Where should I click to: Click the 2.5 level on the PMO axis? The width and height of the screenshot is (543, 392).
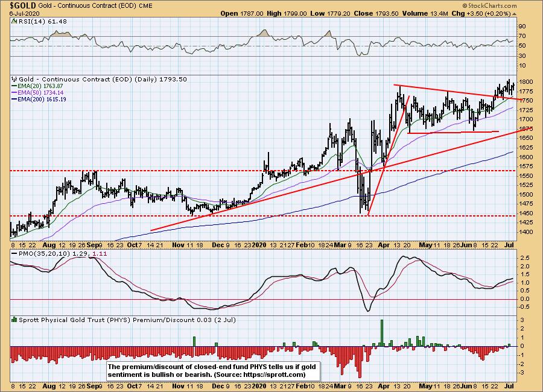(524, 258)
